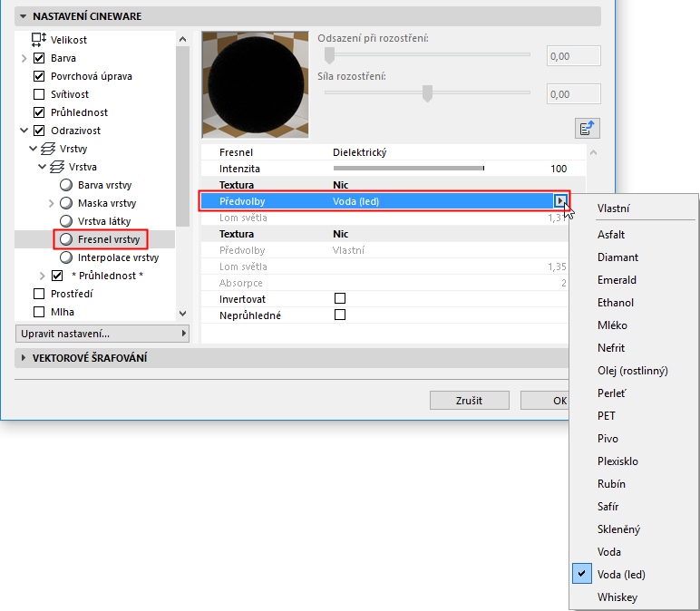Choose Diamant preset
The width and height of the screenshot is (700, 611).
click(x=634, y=257)
